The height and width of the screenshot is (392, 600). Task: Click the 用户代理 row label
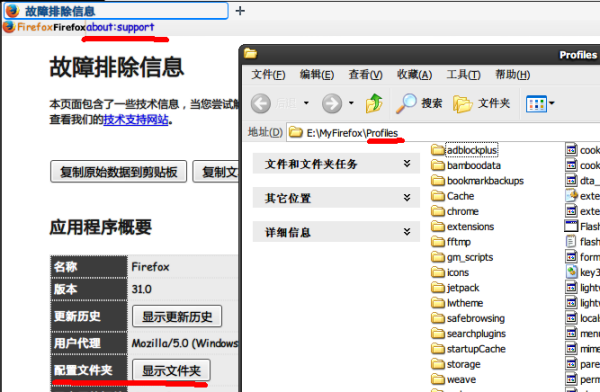pos(77,343)
